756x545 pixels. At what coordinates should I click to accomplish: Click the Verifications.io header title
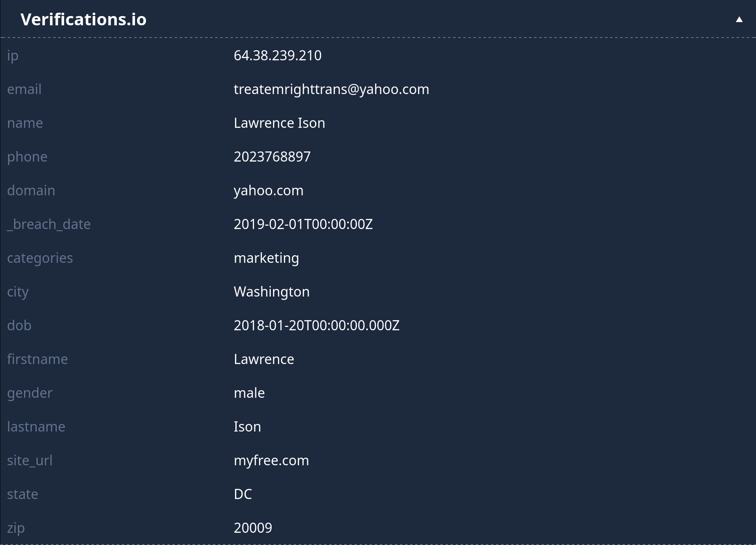coord(84,19)
